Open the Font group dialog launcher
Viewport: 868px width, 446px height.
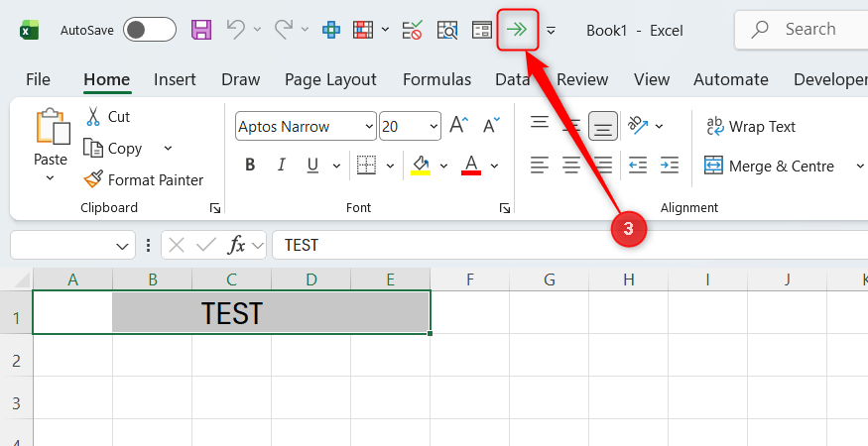[504, 208]
